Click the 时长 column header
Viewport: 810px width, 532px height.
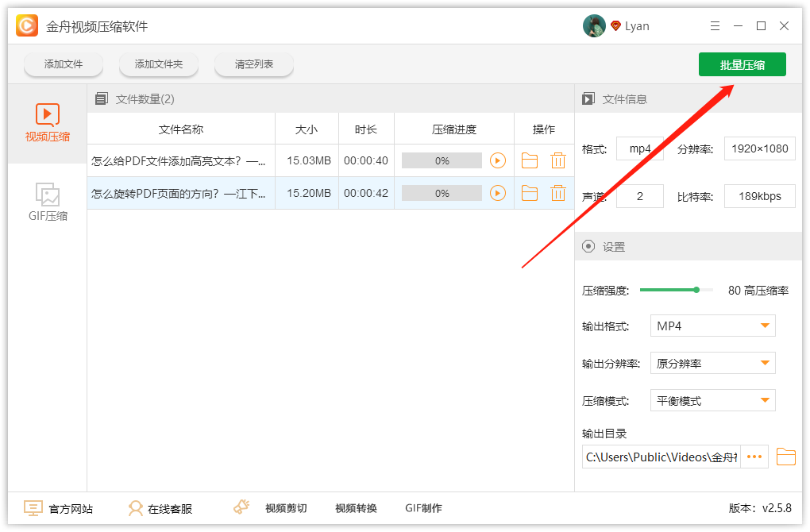tap(366, 129)
